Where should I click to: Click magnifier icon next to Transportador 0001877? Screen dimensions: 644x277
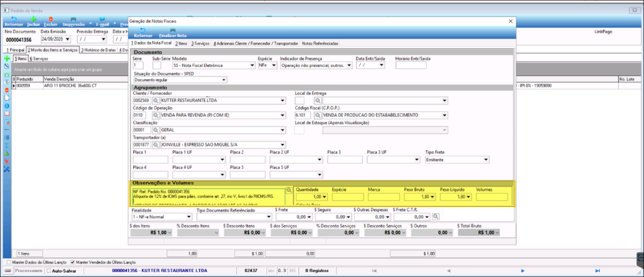(155, 145)
